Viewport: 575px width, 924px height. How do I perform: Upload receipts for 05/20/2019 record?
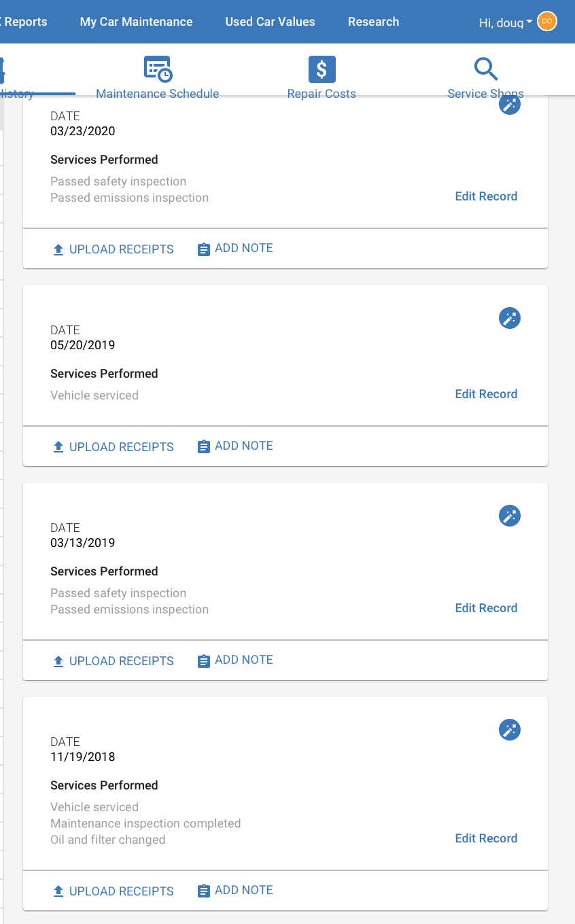[x=114, y=446]
